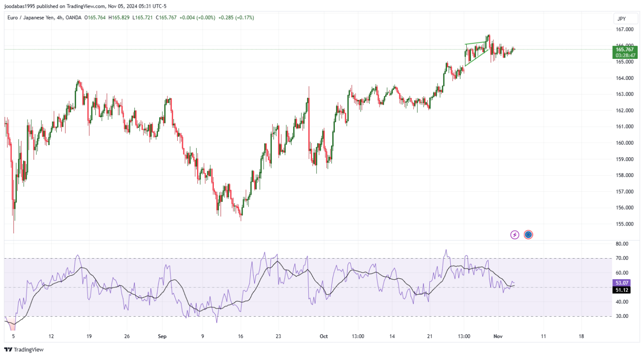Viewport: 644px width, 357px height.
Task: Click the 159.000 price axis label
Action: 625,159
